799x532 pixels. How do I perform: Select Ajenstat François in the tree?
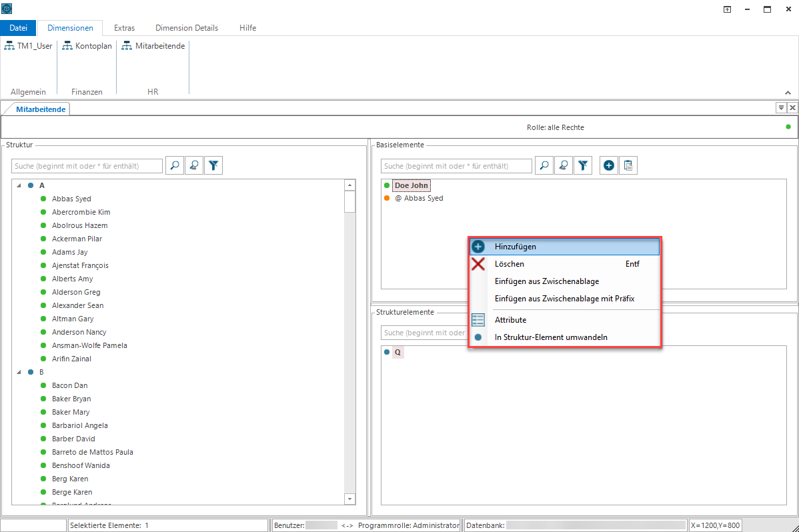click(x=80, y=265)
